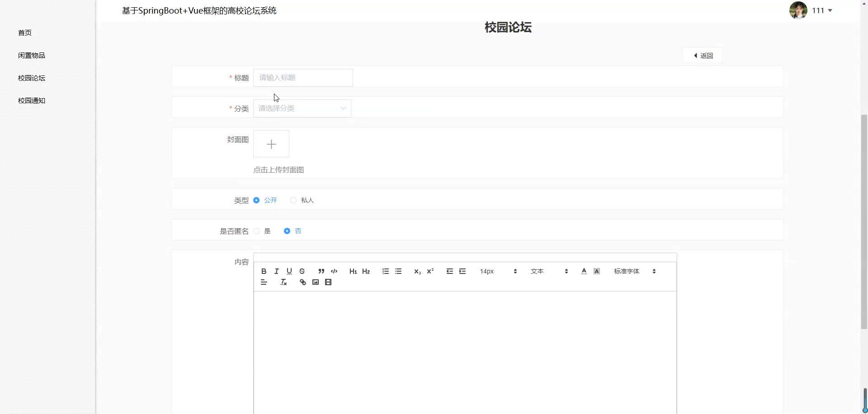Insert an ordered numbered list
Viewport: 868px width, 414px height.
(386, 271)
